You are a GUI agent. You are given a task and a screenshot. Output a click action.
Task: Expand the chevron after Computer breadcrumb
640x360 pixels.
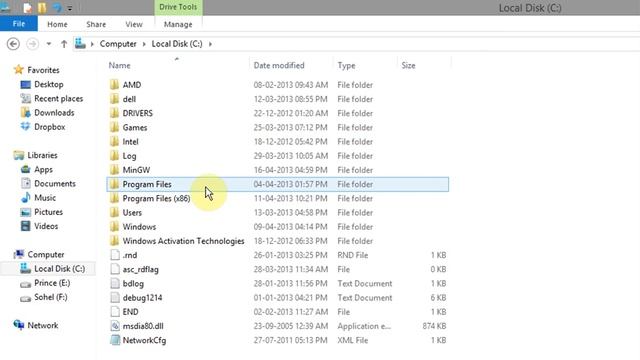[144, 44]
